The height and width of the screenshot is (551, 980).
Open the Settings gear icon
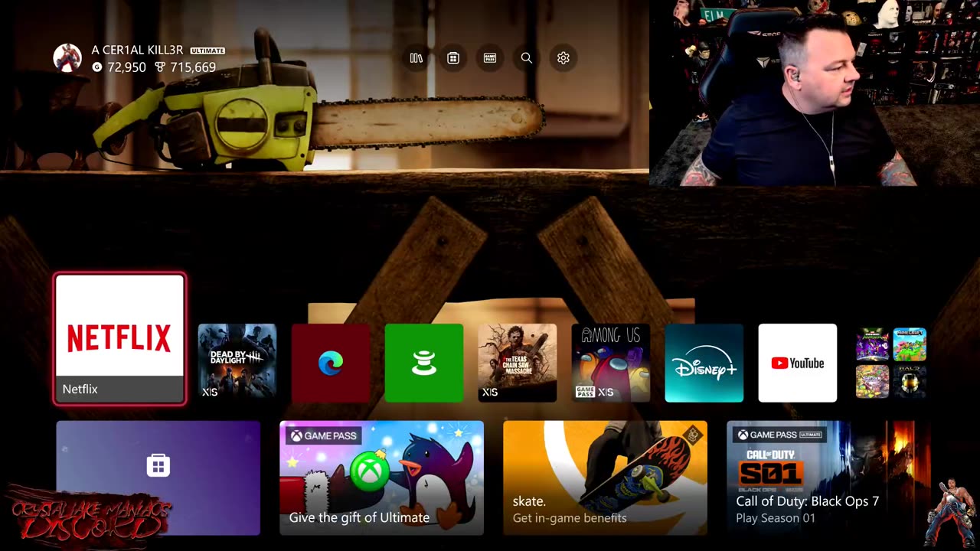563,58
